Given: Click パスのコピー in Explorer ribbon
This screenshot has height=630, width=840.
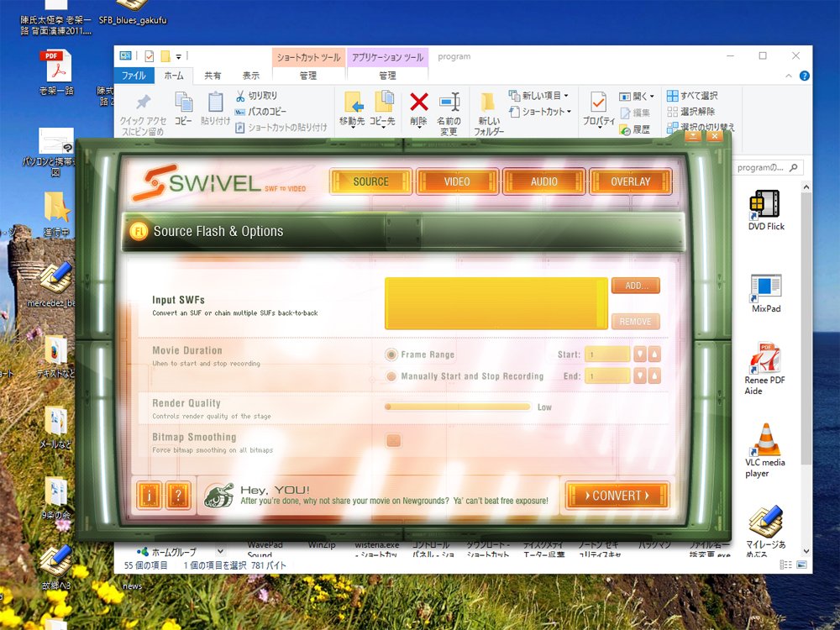Looking at the screenshot, I should point(261,112).
